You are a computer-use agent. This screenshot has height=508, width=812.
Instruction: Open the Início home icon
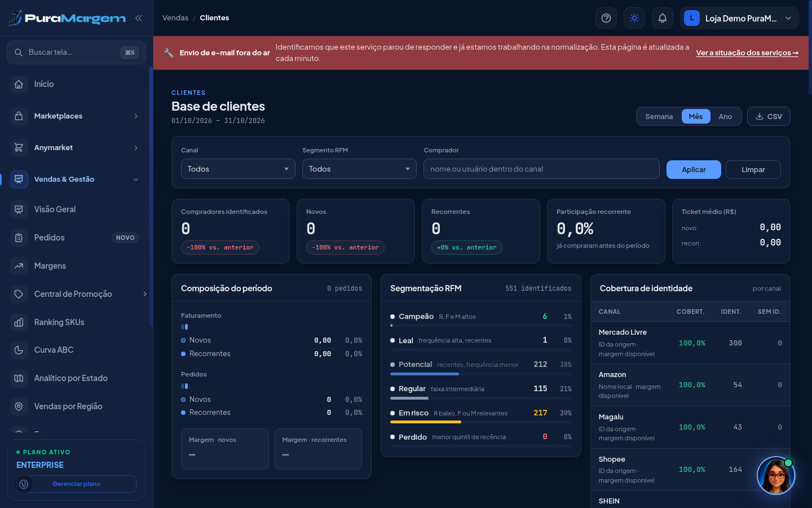pyautogui.click(x=19, y=84)
